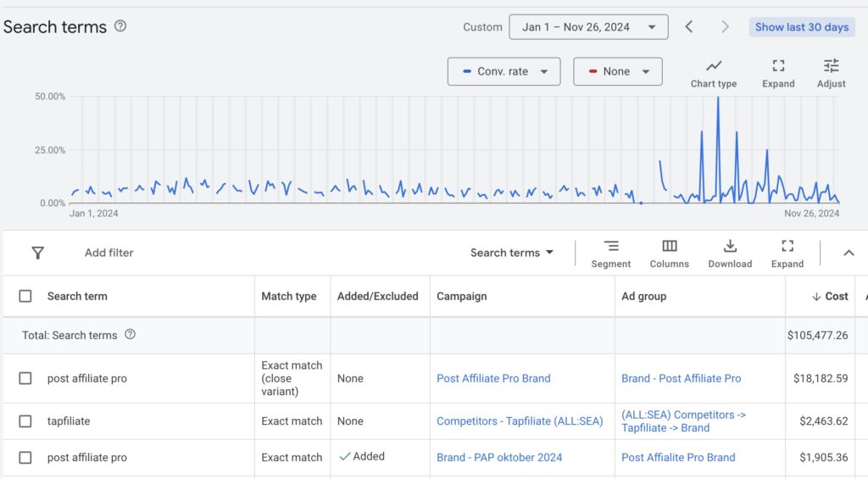Check the first post affiliate pro row
Screen dimensions: 868x479
(25, 378)
